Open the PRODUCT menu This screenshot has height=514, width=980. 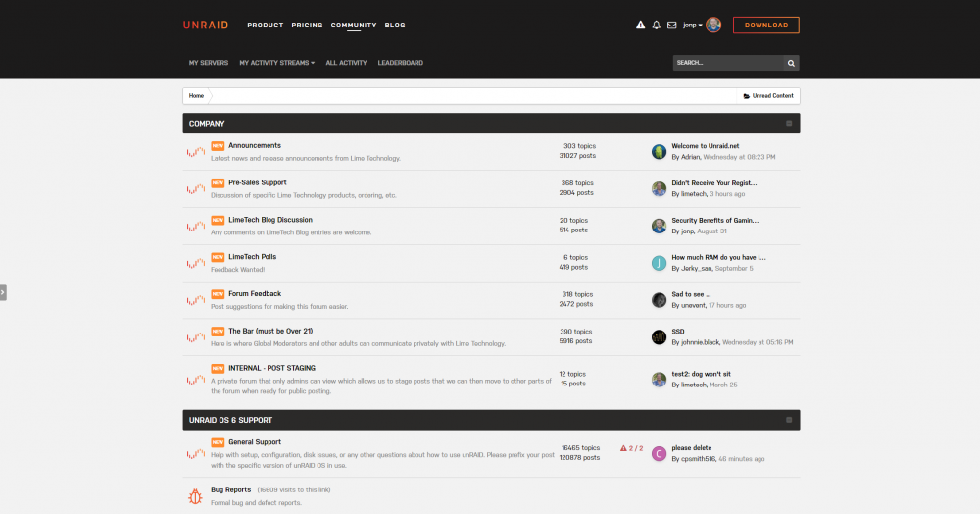(265, 25)
